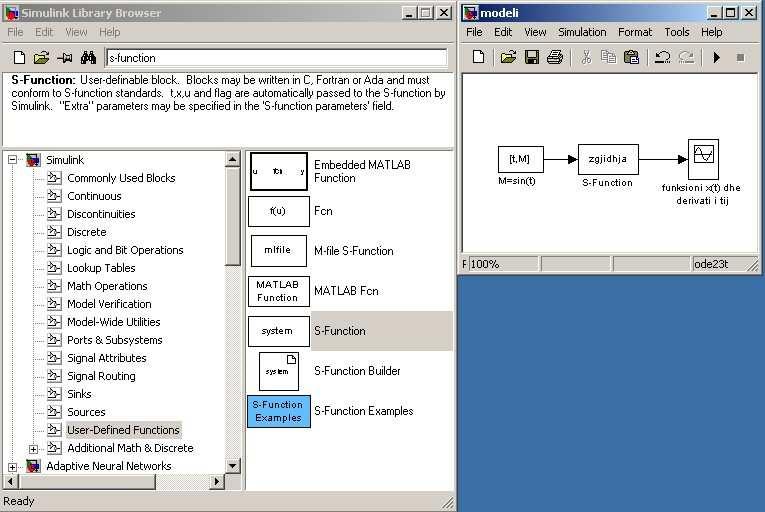Click Save disk icon in modeli toolbar
The height and width of the screenshot is (512, 765).
pyautogui.click(x=531, y=57)
